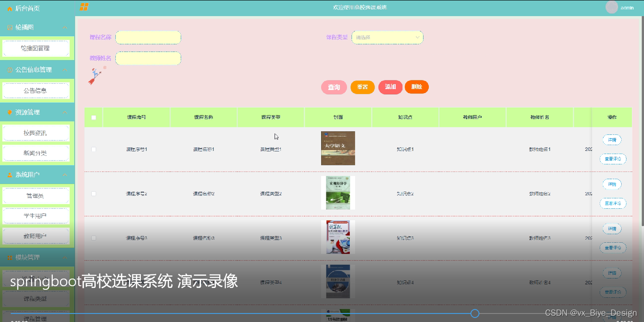The image size is (644, 322).
Task: Click the 教师姓名 column header
Action: [x=539, y=117]
